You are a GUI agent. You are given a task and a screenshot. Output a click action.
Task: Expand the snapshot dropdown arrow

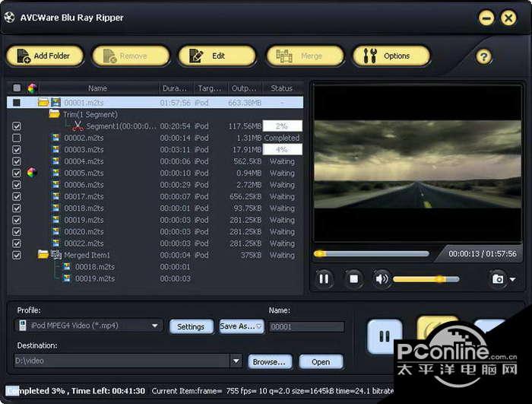point(513,279)
